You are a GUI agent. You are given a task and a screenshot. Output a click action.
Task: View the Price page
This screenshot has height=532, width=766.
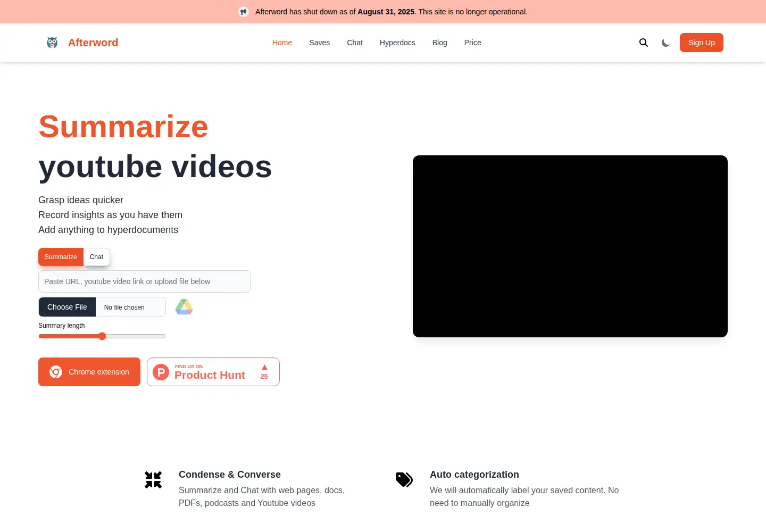[x=473, y=43]
